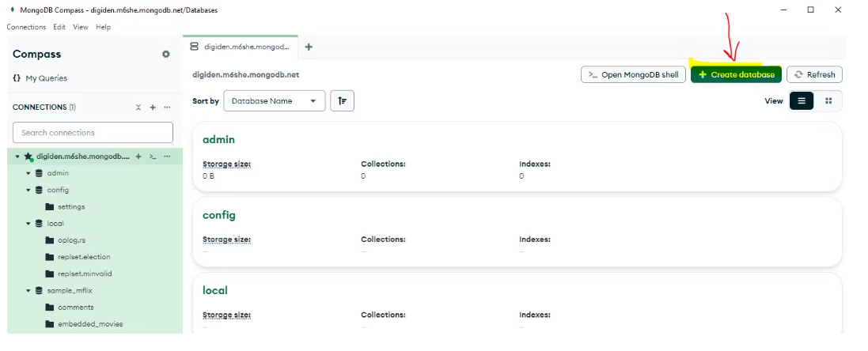This screenshot has height=351, width=868.
Task: Add new connection plus icon in CONNECTIONS header
Action: click(x=153, y=108)
